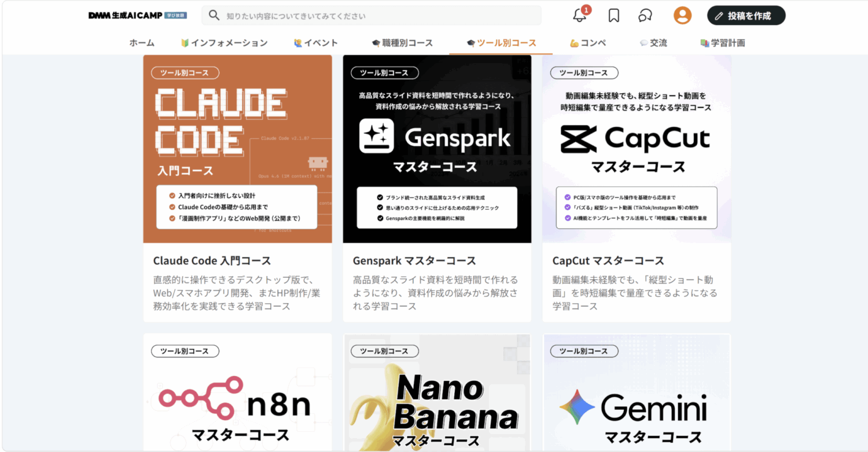Screen dimensions: 868x452
Task: Open the user profile avatar
Action: click(x=682, y=16)
